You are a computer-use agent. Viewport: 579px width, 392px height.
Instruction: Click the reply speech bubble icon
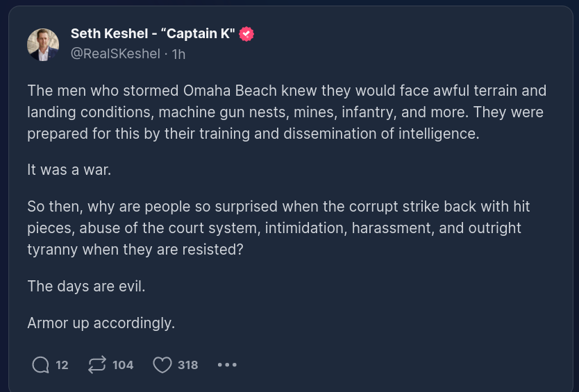[x=41, y=364]
